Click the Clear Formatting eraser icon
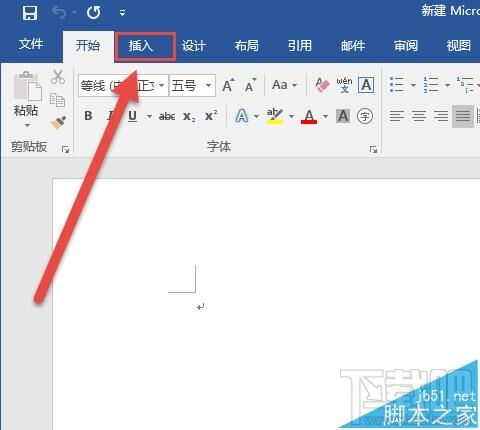The image size is (480, 430). (x=322, y=85)
